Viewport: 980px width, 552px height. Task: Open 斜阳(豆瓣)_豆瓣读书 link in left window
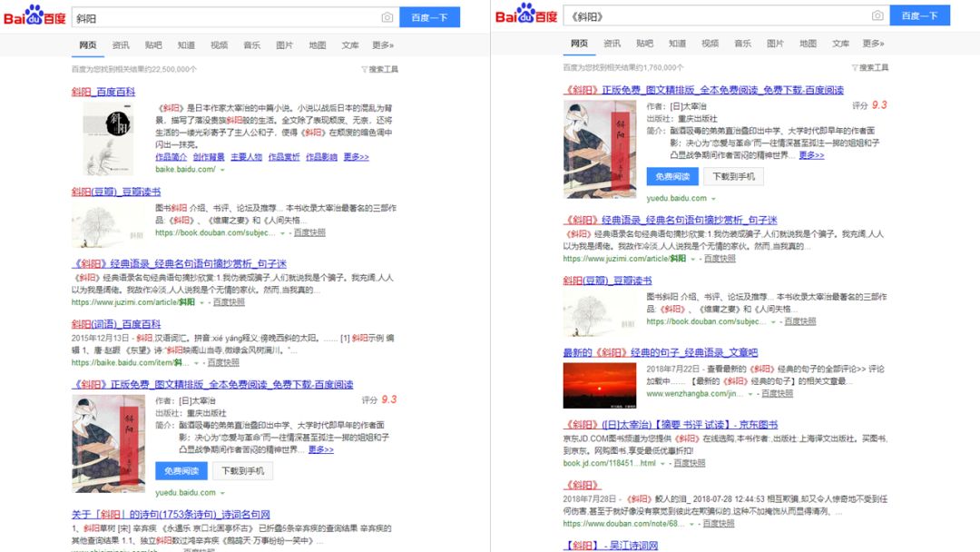pos(116,192)
